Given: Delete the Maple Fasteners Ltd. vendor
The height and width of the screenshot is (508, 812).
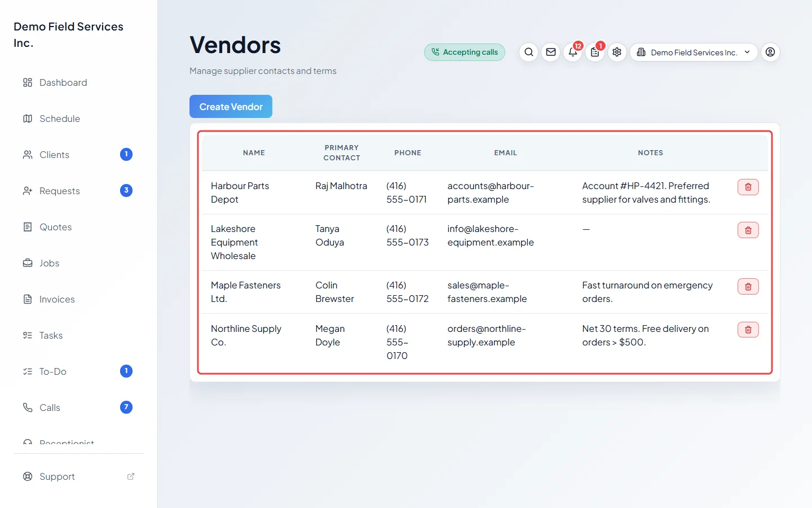Looking at the screenshot, I should (x=748, y=286).
